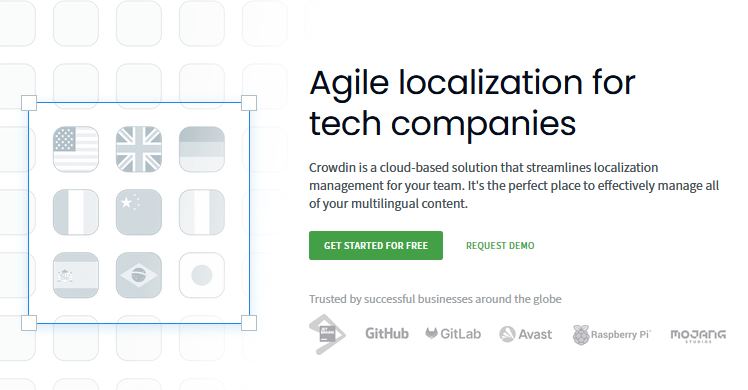Screen dimensions: 748x390
Task: Click the first trusted-company logo before GitHub
Action: (x=327, y=334)
